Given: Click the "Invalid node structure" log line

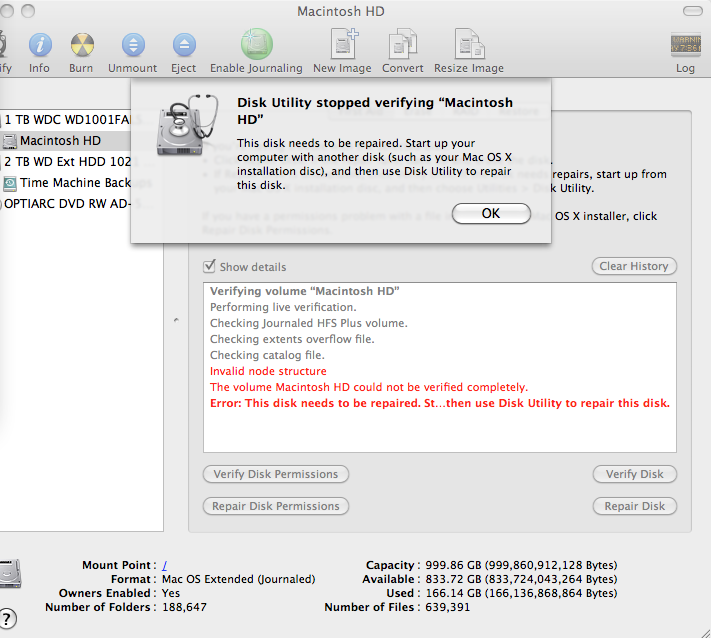Looking at the screenshot, I should click(x=268, y=371).
